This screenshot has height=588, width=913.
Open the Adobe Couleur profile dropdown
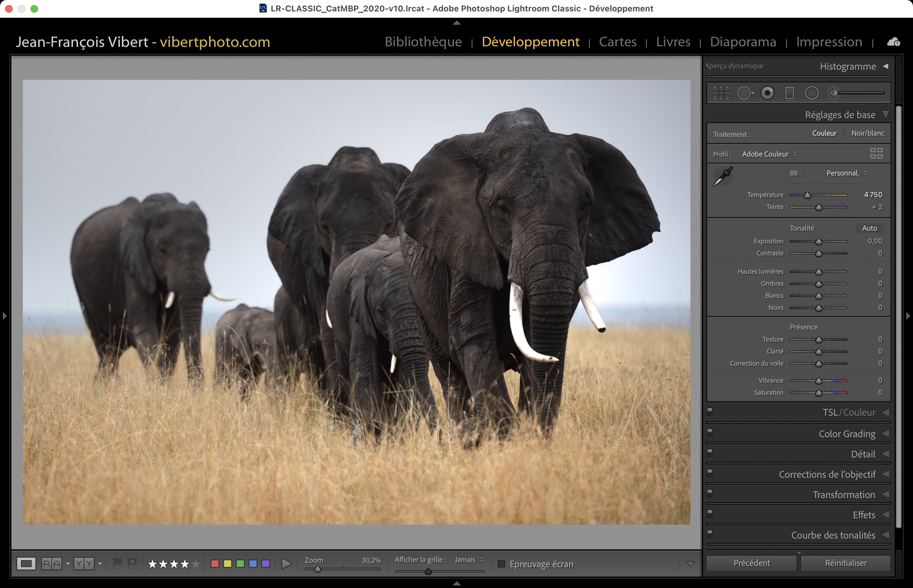(x=769, y=154)
